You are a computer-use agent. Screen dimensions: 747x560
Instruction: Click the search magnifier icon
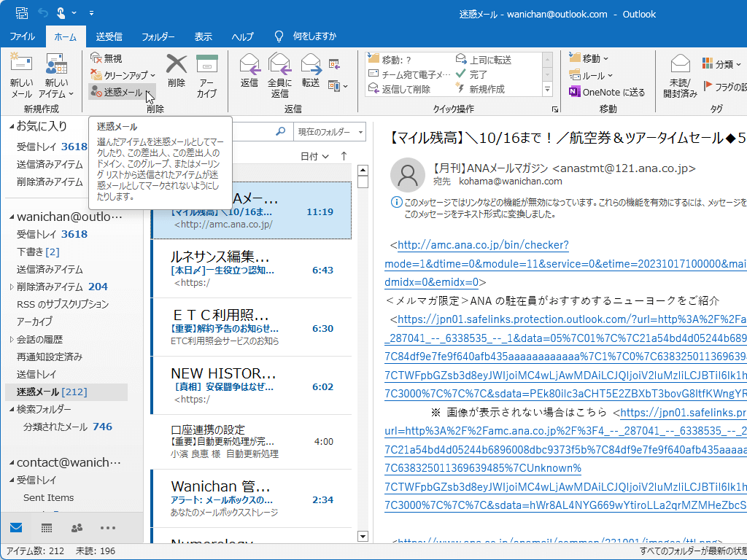(281, 131)
